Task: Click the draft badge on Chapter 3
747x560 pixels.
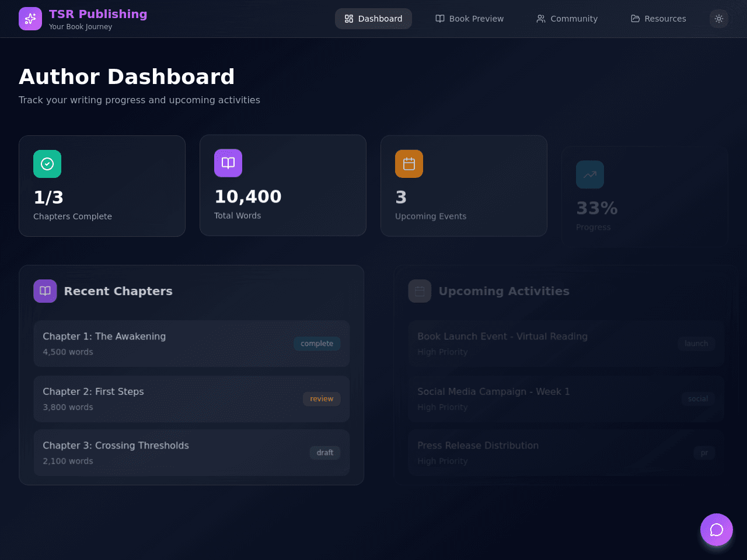Action: pos(325,453)
